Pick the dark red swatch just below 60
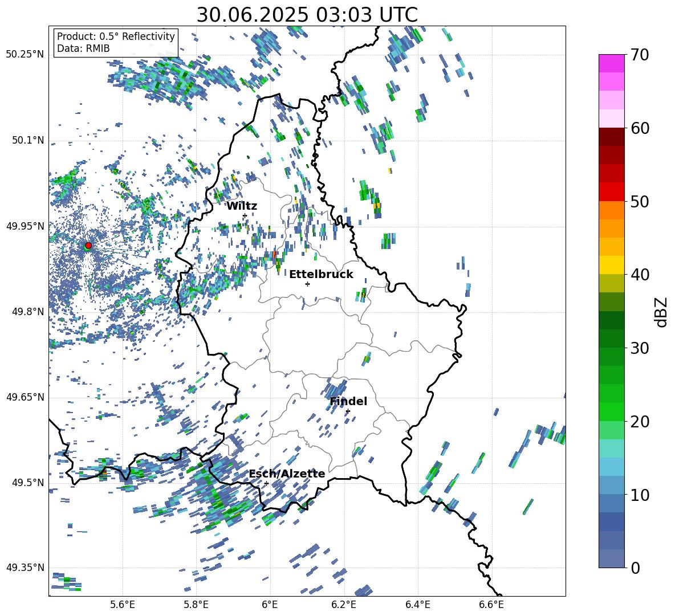675x616 pixels. (x=612, y=137)
